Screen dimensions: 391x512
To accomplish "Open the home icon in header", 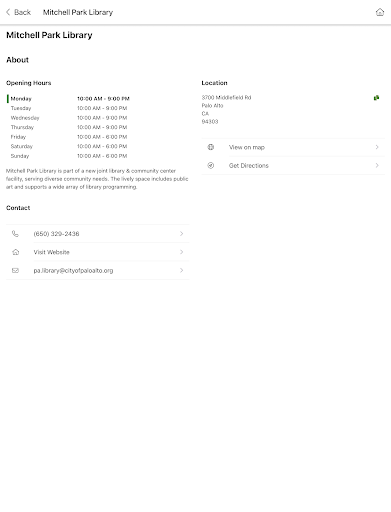I will tap(380, 12).
